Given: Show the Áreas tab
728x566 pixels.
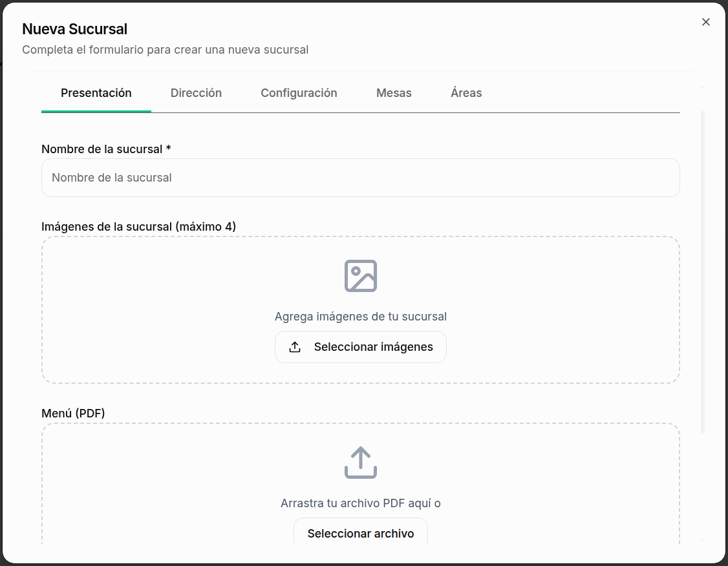Looking at the screenshot, I should click(x=466, y=93).
